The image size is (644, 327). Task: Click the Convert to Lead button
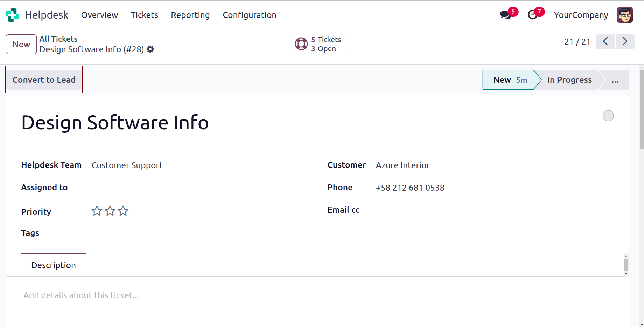[x=44, y=80]
